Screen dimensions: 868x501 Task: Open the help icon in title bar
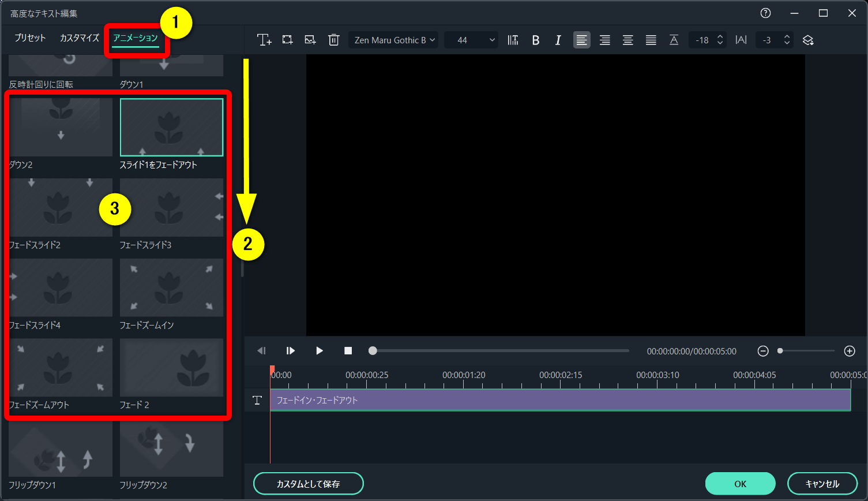click(765, 13)
